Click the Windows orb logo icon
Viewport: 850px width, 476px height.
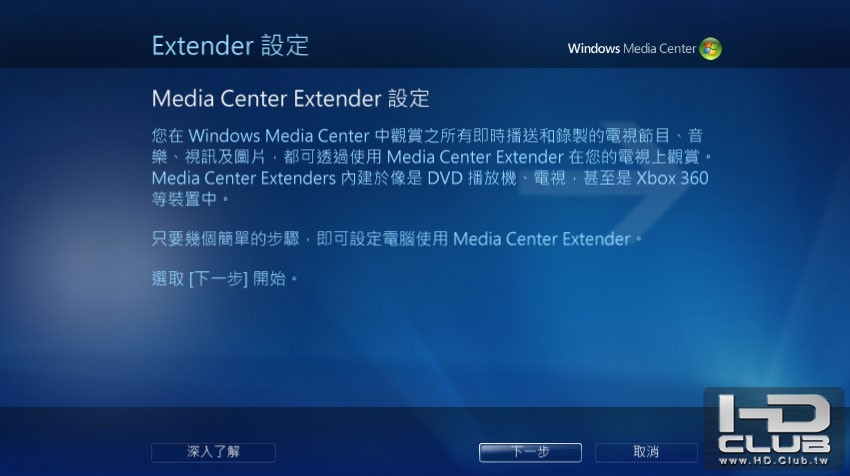(710, 49)
